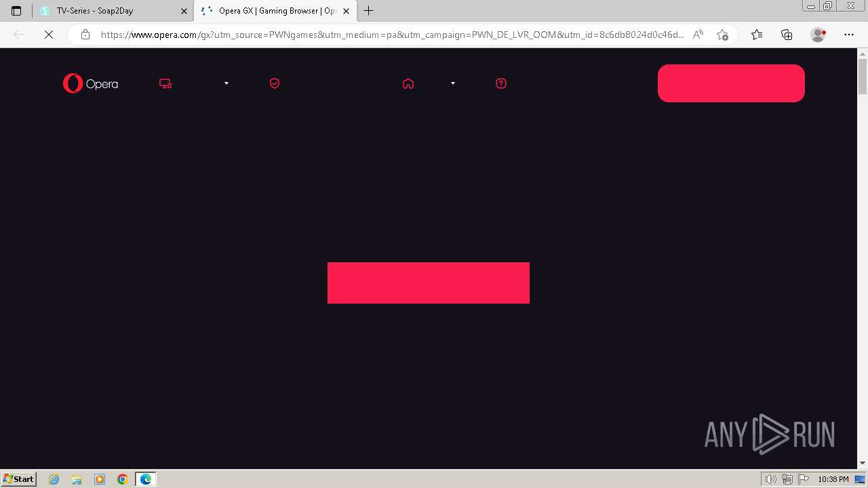Screen dimensions: 868x488
Task: View site information lock icon
Action: click(85, 35)
